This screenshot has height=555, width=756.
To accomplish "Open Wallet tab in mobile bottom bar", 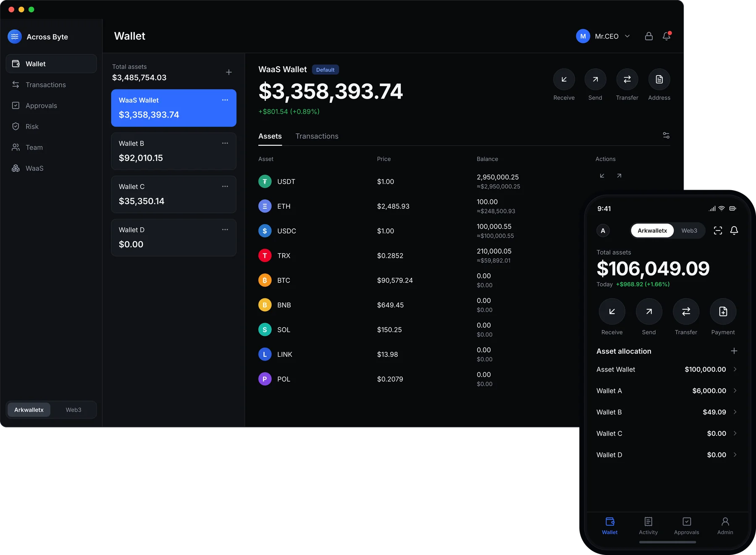I will pyautogui.click(x=610, y=526).
